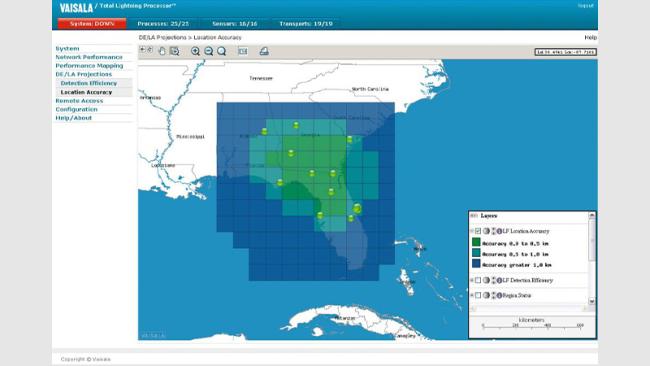Click the map overview icon in toolbar

click(x=243, y=51)
